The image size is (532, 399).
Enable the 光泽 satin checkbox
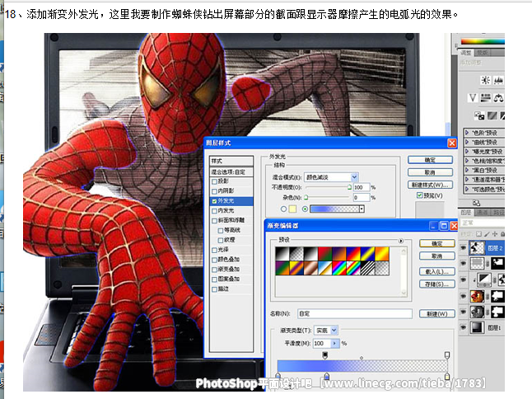(214, 251)
